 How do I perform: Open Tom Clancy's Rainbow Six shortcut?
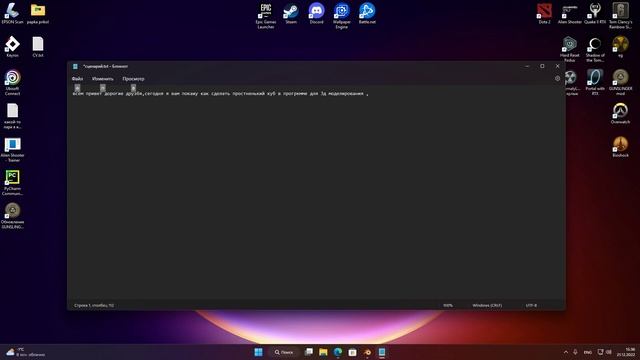click(620, 16)
